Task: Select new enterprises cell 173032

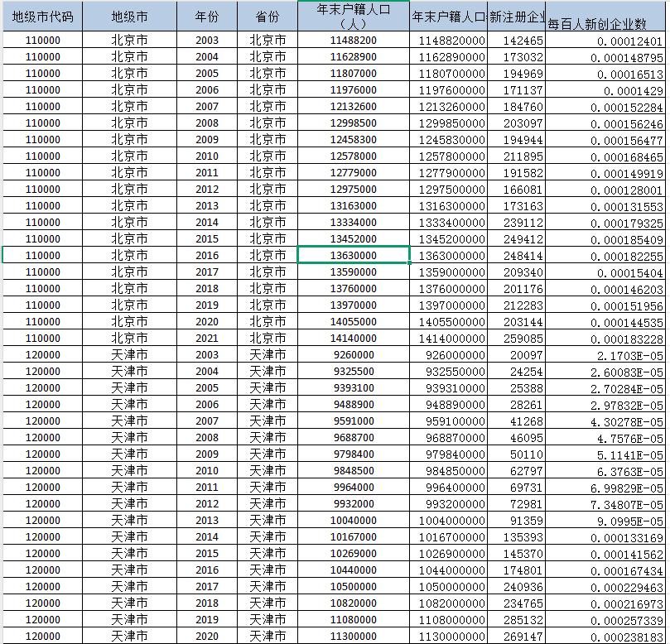Action: (517, 57)
